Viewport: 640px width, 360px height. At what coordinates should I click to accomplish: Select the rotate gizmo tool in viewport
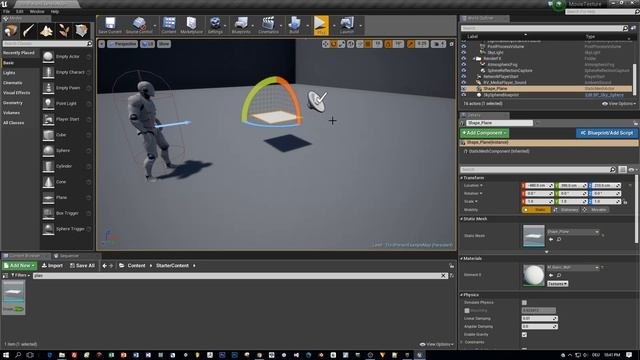click(x=333, y=44)
